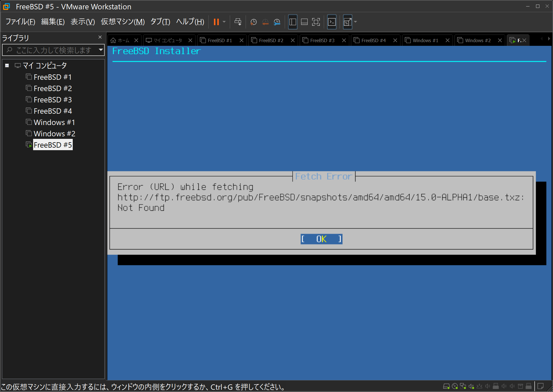Screen dimensions: 553x392
Task: Toggle the library sidebar view button
Action: click(293, 22)
